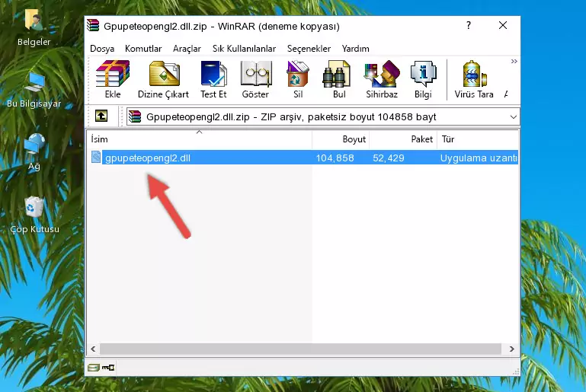Click the 52,429 packed size value
The width and height of the screenshot is (586, 392).
(x=389, y=158)
